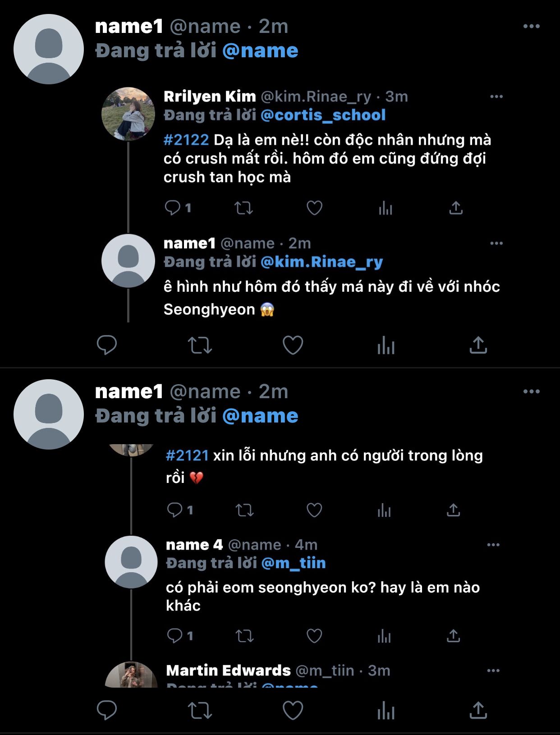Viewport: 560px width, 735px height.
Task: Go to the @m_tiin mention in name 4's reply
Action: (x=293, y=563)
